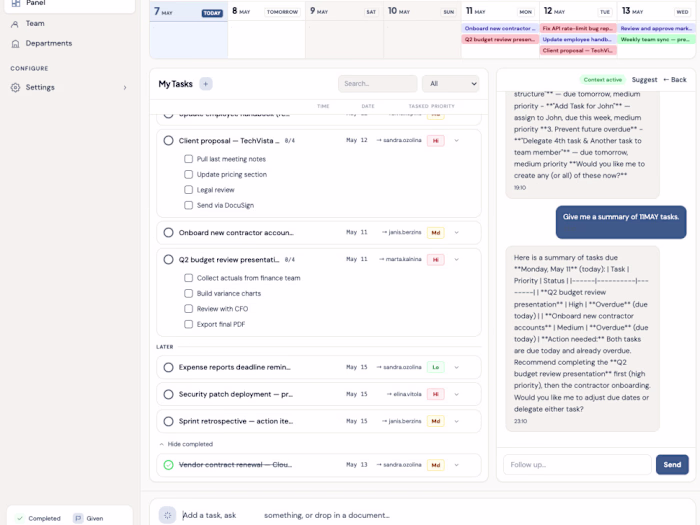
Task: Open Fix API rate-limit bug event
Action: 578,28
